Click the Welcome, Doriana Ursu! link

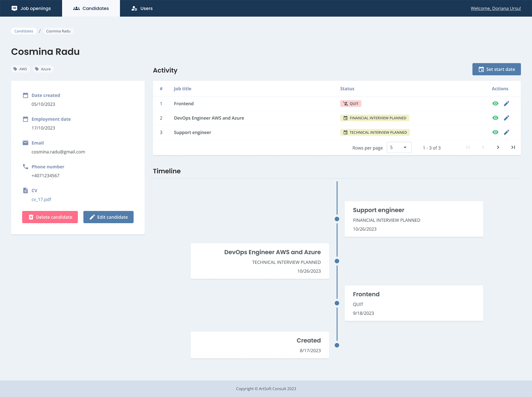[x=495, y=8]
